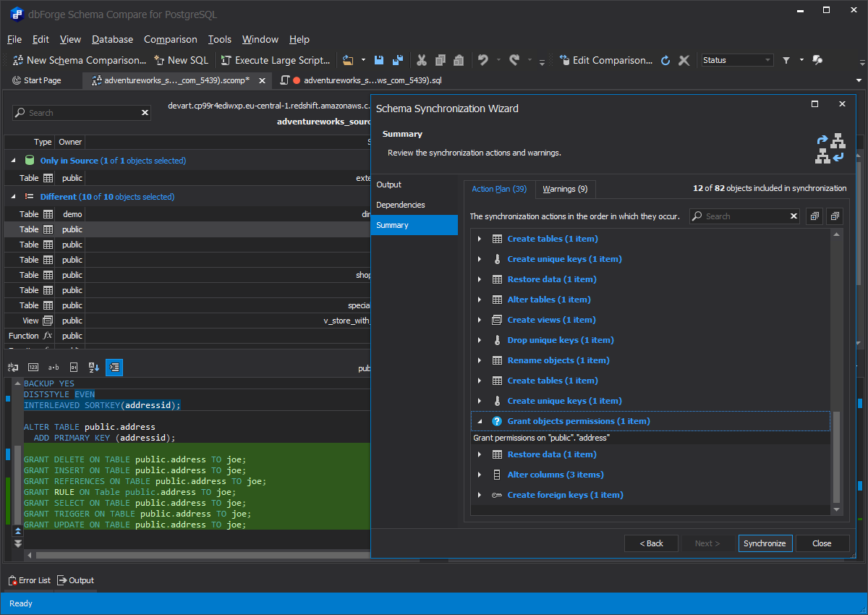Click the a·b whitespace icon in the script toolbar
868x615 pixels.
tap(54, 368)
